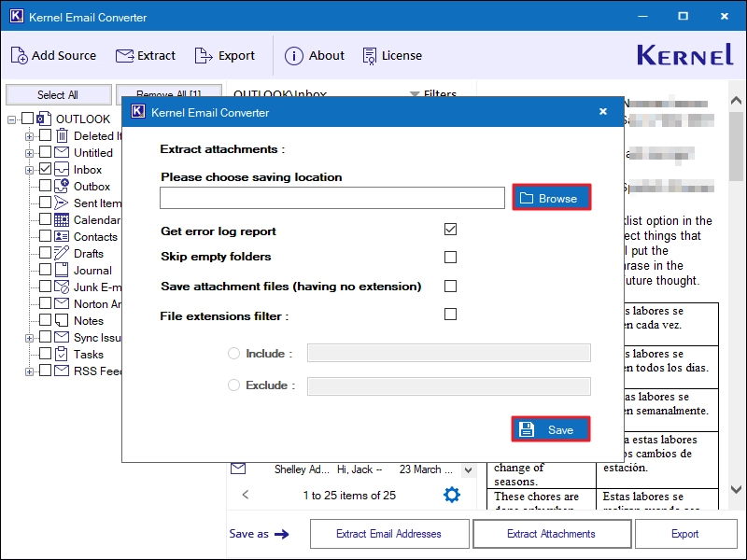Collapse the OUTLOOK root tree node
The width and height of the screenshot is (747, 560).
pos(11,119)
